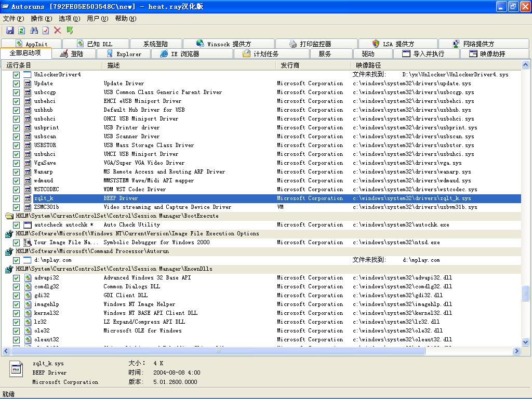Select the Image File Execution Options key row
This screenshot has width=532, height=399.
(x=137, y=234)
